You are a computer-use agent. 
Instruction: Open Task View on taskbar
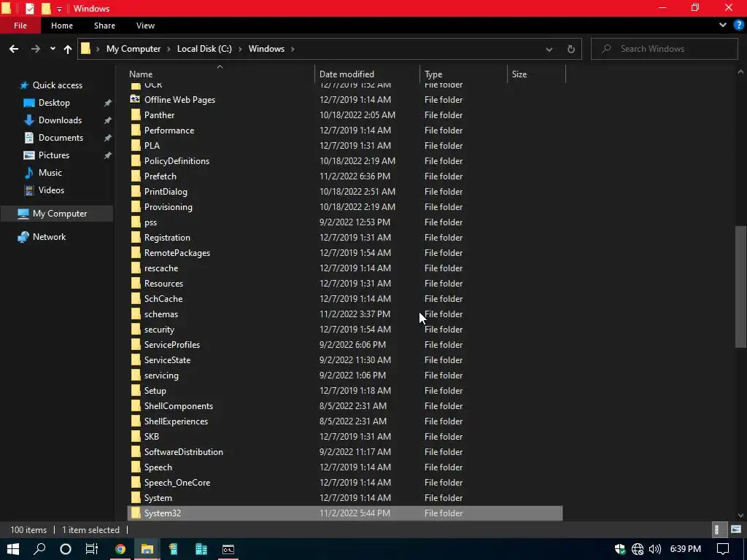pos(91,549)
